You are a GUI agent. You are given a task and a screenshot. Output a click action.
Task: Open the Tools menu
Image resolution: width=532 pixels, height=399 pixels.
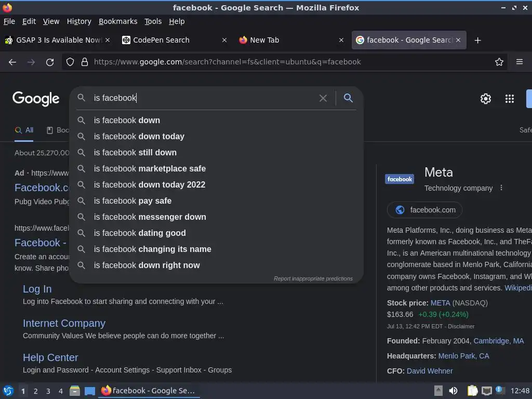[153, 21]
